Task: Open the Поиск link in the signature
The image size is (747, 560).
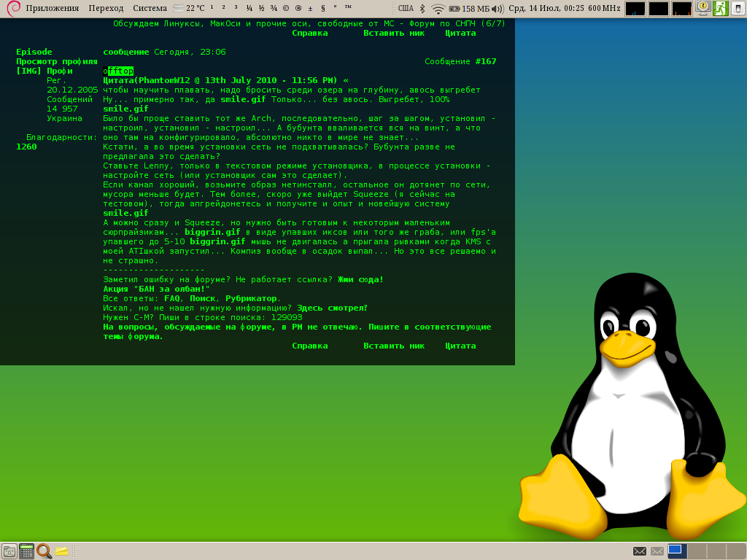Action: (x=203, y=298)
